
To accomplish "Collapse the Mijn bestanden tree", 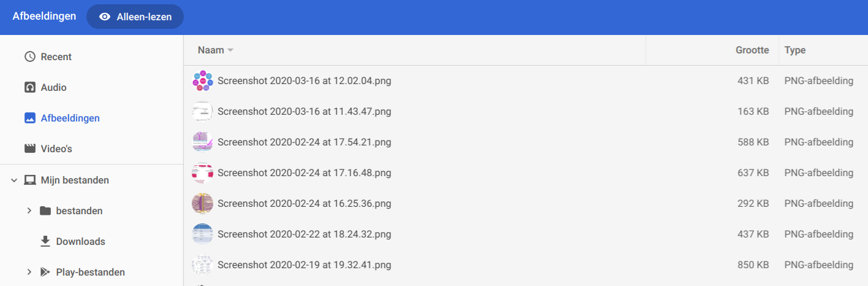I will [13, 180].
